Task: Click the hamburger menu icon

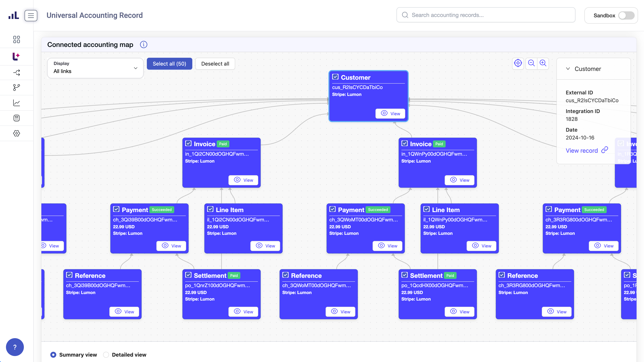Action: [31, 15]
